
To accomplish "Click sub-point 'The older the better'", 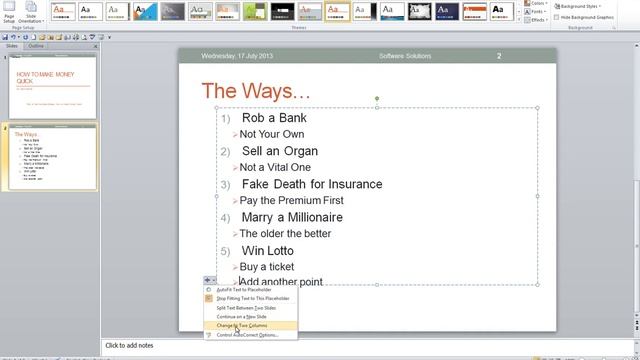I will [285, 233].
